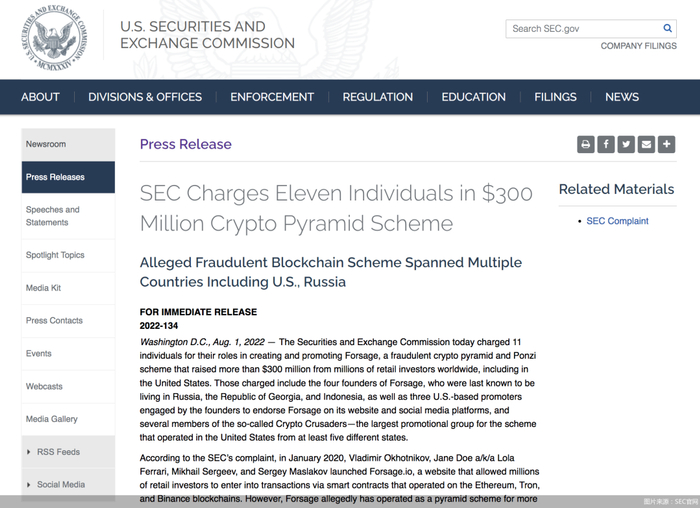This screenshot has height=508, width=700.
Task: Open the Enforcement menu
Action: tap(272, 97)
